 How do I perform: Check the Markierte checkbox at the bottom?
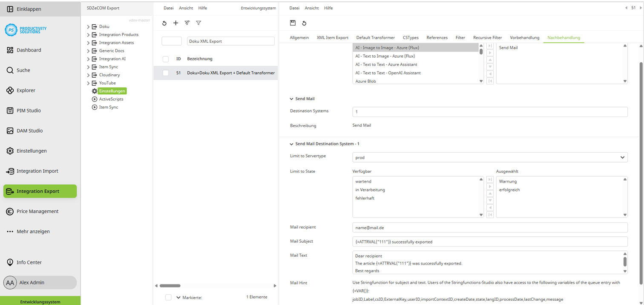[x=168, y=297]
